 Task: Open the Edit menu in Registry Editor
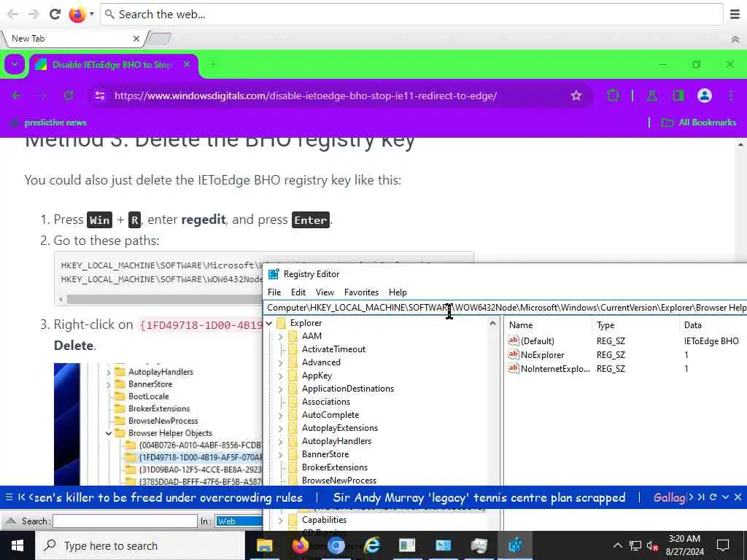298,292
